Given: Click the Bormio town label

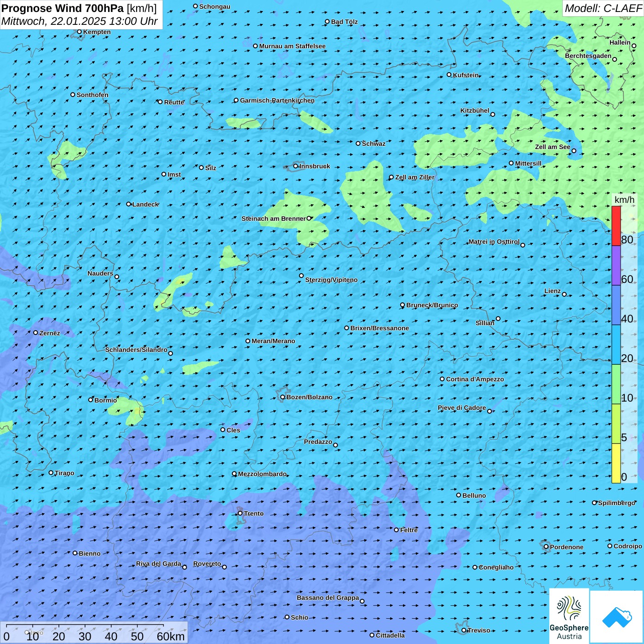Looking at the screenshot, I should click(x=105, y=400).
